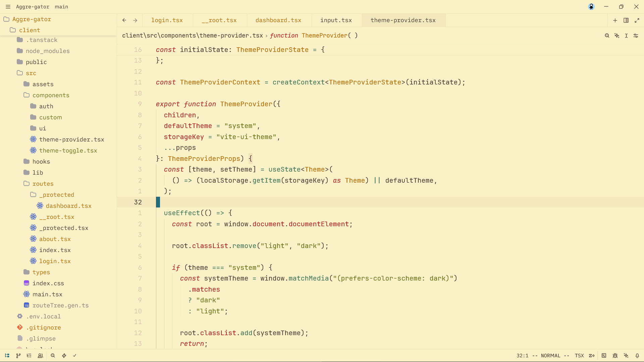Navigate back with left arrow
This screenshot has height=362, width=644.
tap(124, 20)
